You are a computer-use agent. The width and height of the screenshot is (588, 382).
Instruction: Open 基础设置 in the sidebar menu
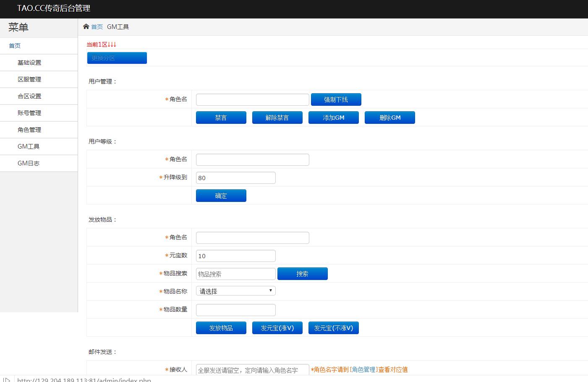tap(29, 63)
